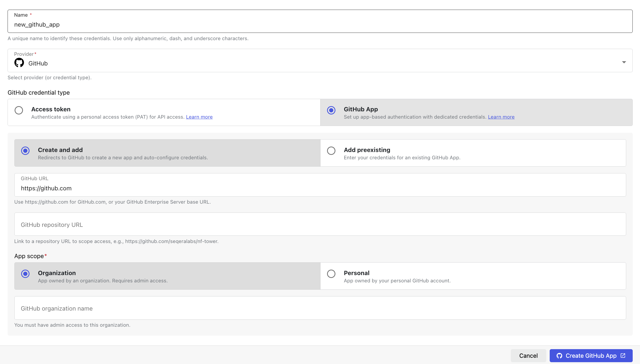
Task: Open Learn more for Access token
Action: point(199,117)
